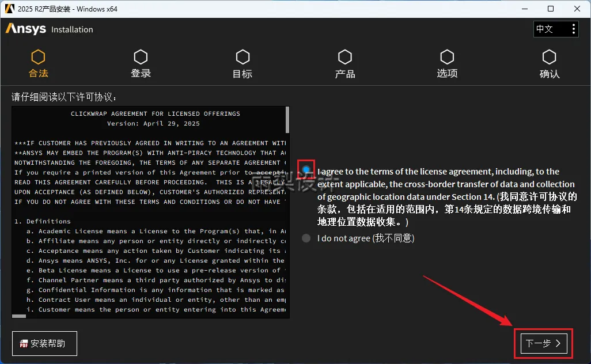This screenshot has height=364, width=591.
Task: Click the license text horizontal scrollbar
Action: [x=19, y=316]
